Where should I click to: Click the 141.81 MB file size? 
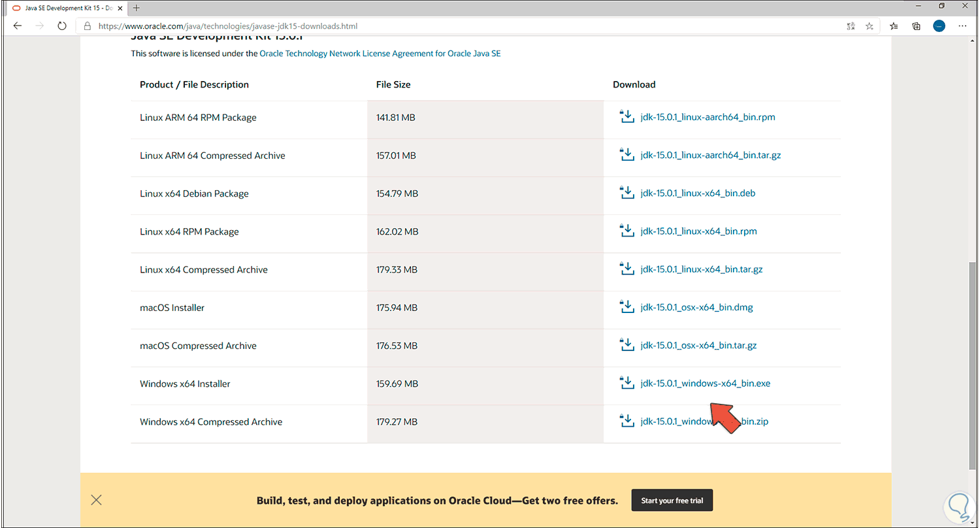click(x=396, y=118)
